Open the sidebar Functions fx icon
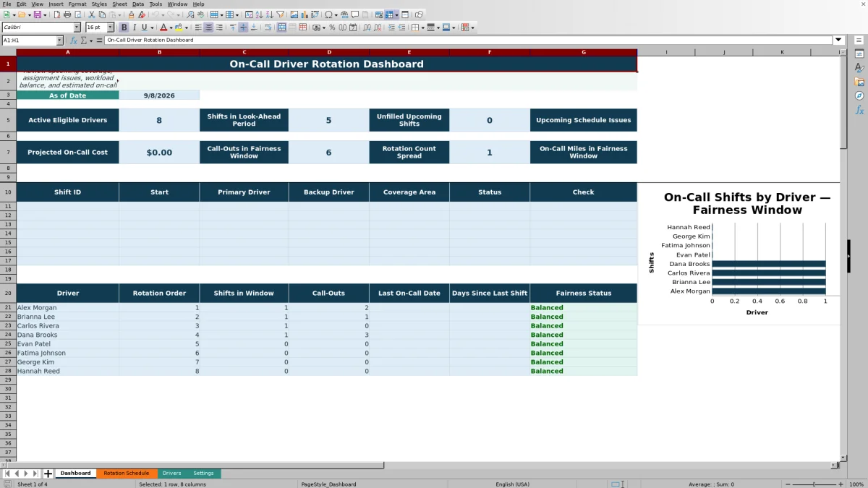The height and width of the screenshot is (488, 868). coord(859,110)
